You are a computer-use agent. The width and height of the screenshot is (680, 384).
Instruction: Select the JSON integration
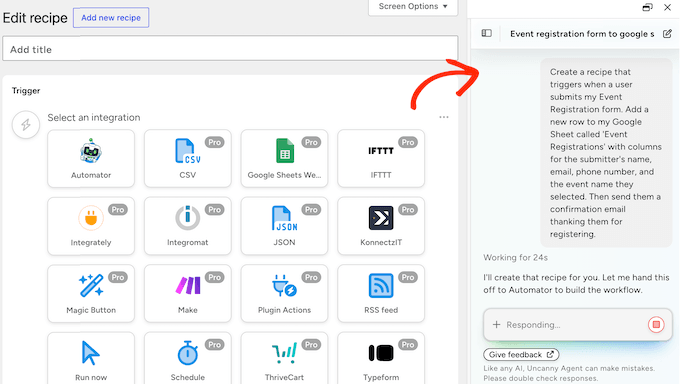point(284,226)
